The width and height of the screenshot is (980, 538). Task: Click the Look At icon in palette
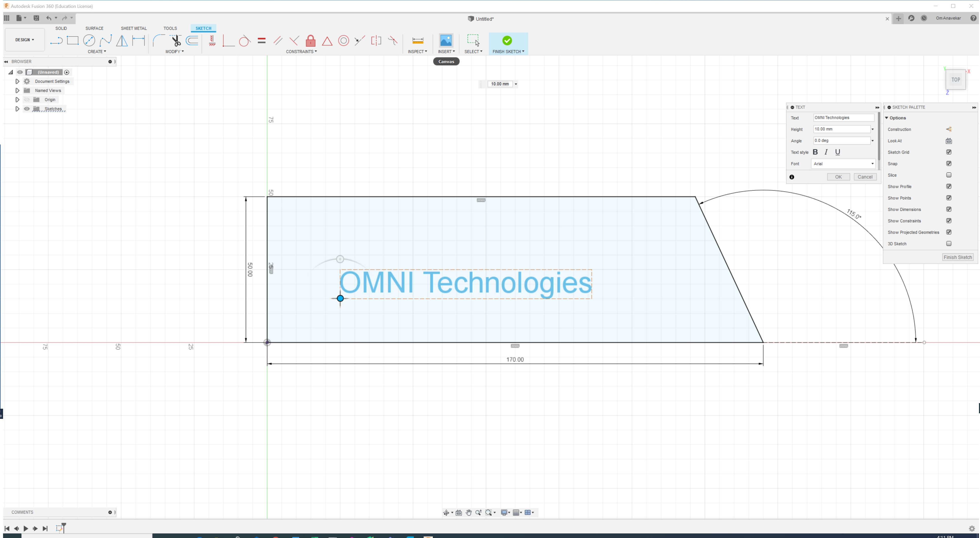[x=949, y=141]
